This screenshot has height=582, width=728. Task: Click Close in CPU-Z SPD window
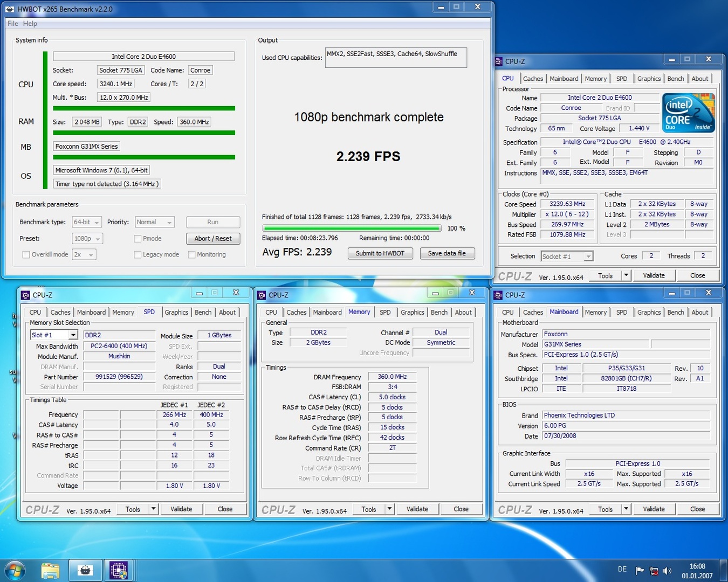225,509
